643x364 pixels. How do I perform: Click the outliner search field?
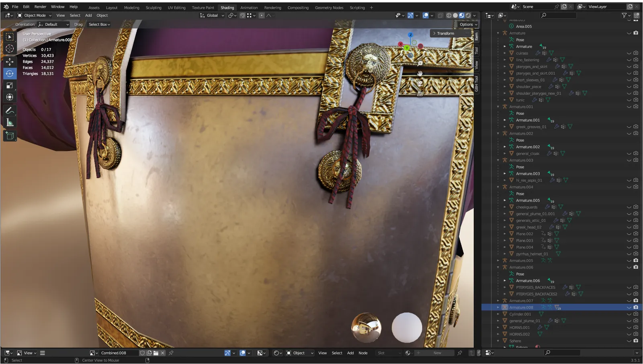[558, 15]
